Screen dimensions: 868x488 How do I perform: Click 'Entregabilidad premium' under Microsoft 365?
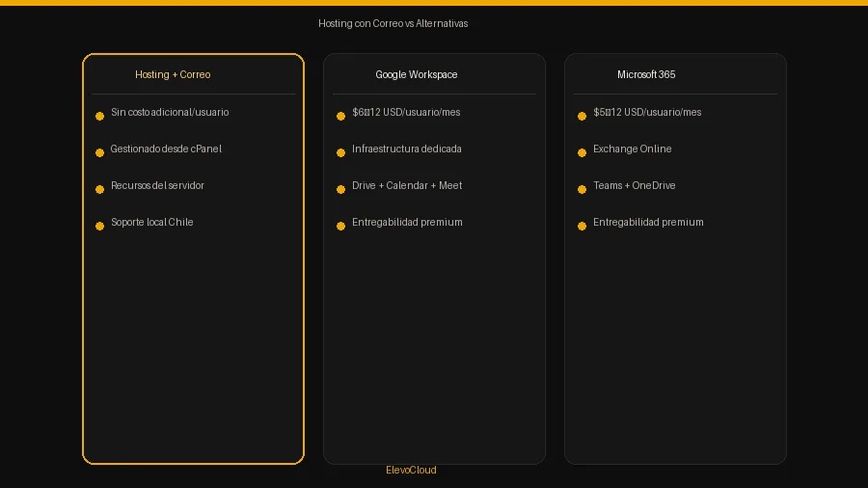[648, 222]
